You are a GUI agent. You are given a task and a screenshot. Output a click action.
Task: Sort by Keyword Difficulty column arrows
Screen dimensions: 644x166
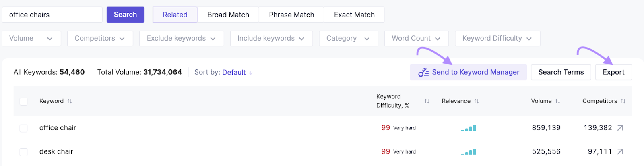point(427,101)
